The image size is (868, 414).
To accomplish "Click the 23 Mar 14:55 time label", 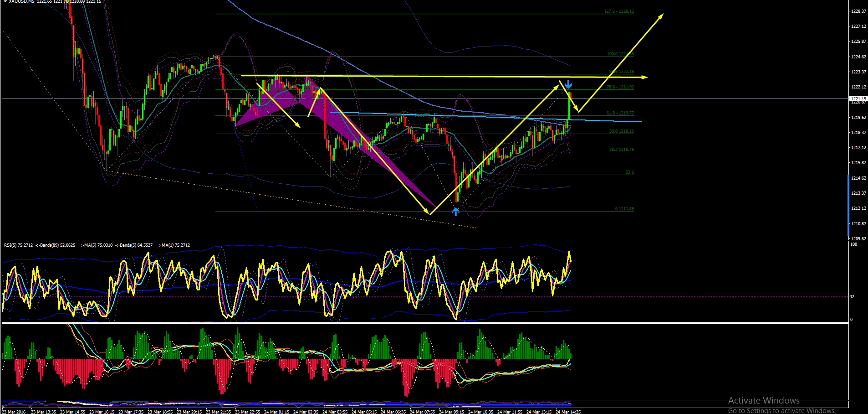I will tap(72, 412).
